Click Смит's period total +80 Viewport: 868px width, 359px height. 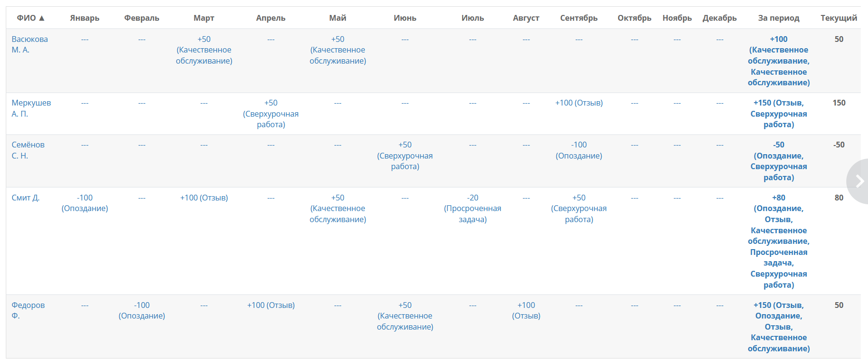tap(779, 241)
